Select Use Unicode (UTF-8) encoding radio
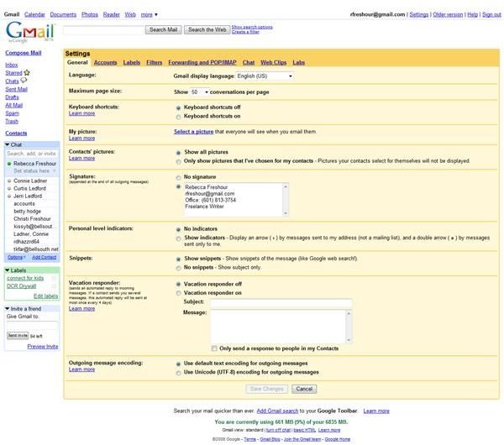Screen dimensions: 504x445 click(178, 373)
